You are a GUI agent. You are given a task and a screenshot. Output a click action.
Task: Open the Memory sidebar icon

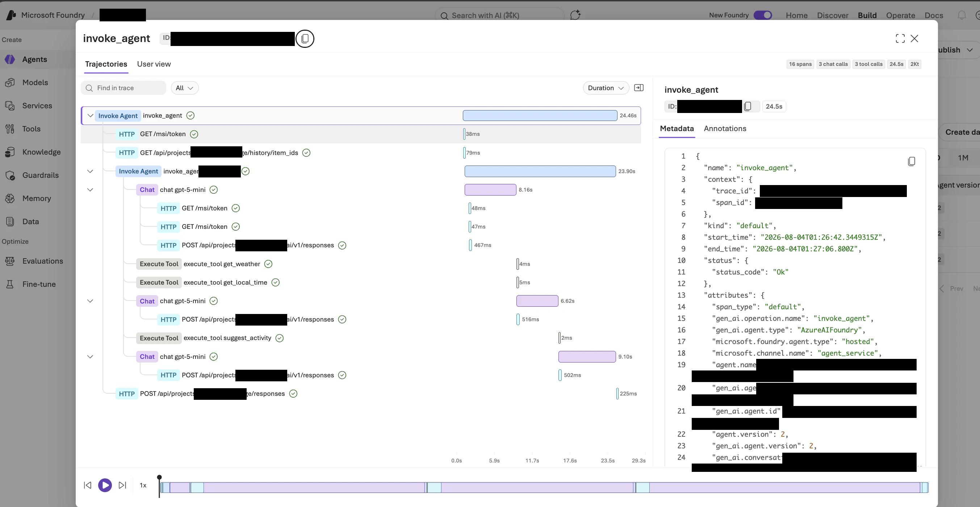10,198
